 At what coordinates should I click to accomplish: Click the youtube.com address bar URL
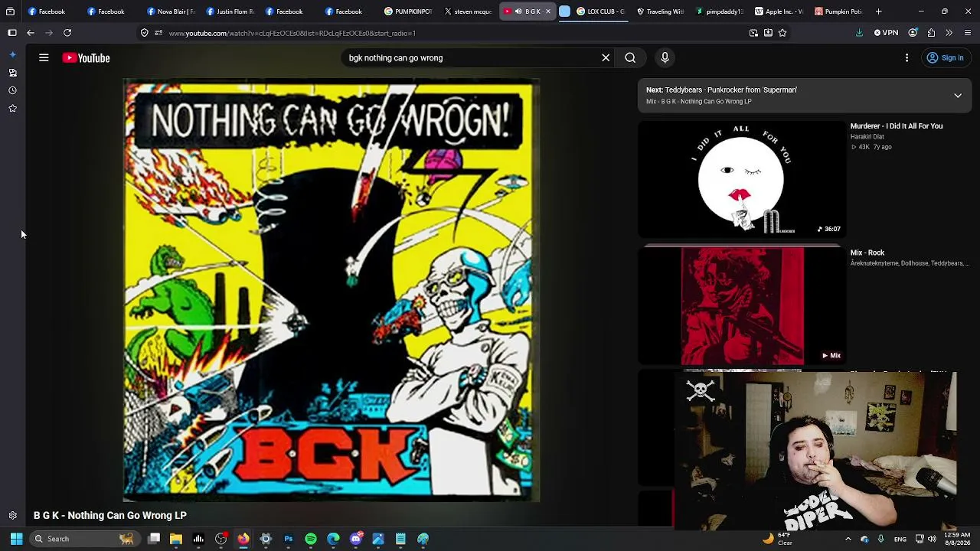click(x=292, y=33)
